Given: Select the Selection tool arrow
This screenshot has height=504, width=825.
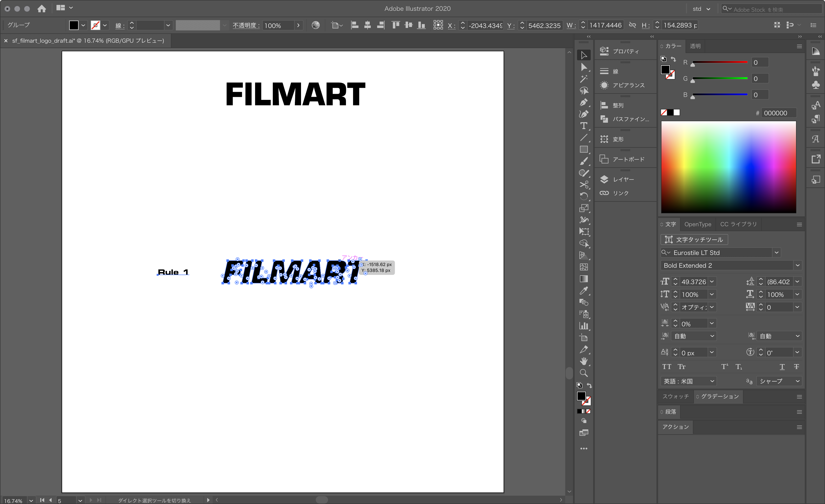Looking at the screenshot, I should [x=584, y=55].
